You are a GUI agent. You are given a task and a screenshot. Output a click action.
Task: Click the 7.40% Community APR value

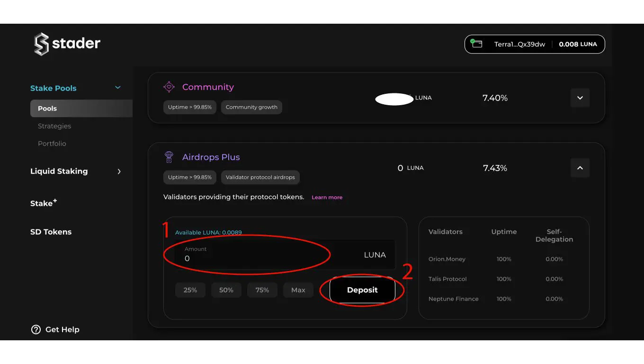click(x=495, y=98)
